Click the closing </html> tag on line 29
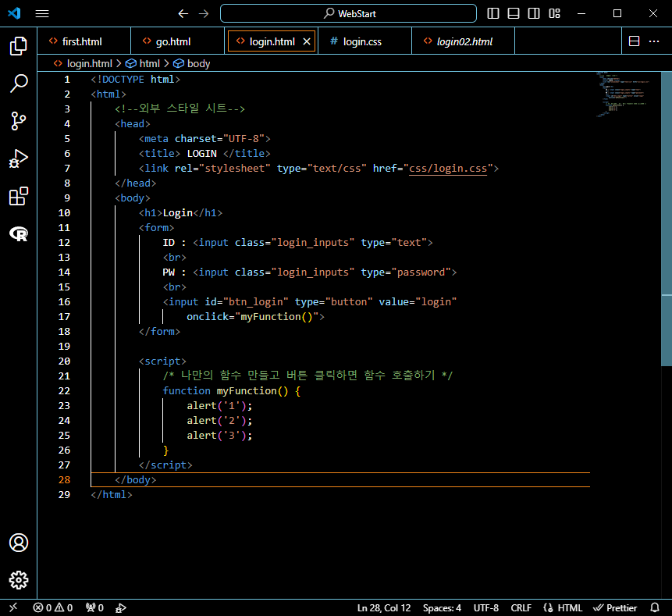Screen dimensions: 672x616 tap(112, 495)
